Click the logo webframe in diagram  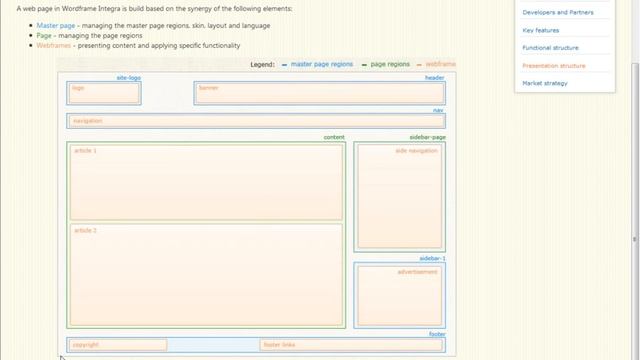coord(104,93)
